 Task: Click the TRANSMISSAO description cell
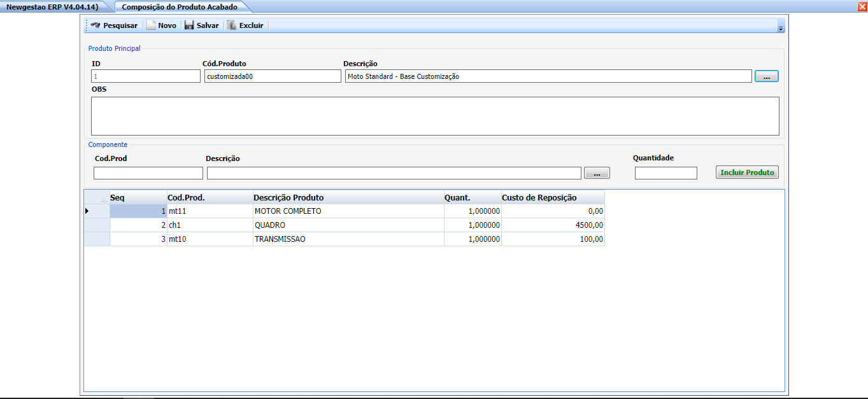348,239
